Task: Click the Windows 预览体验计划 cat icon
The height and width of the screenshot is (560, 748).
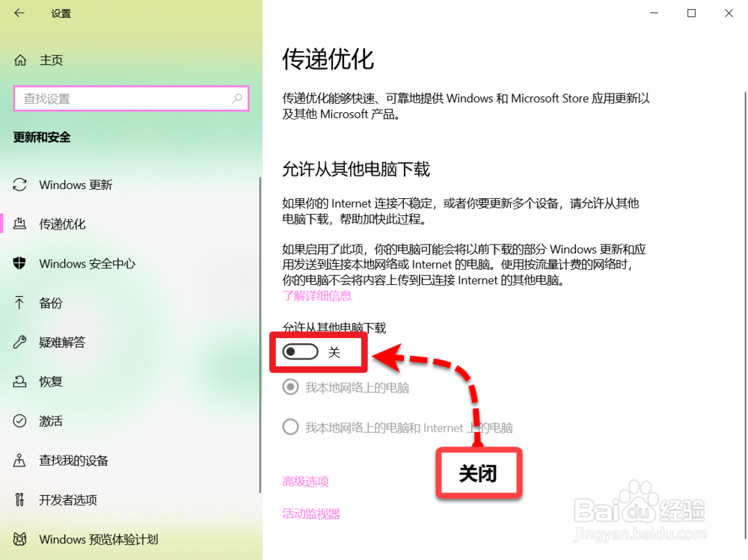Action: (19, 539)
